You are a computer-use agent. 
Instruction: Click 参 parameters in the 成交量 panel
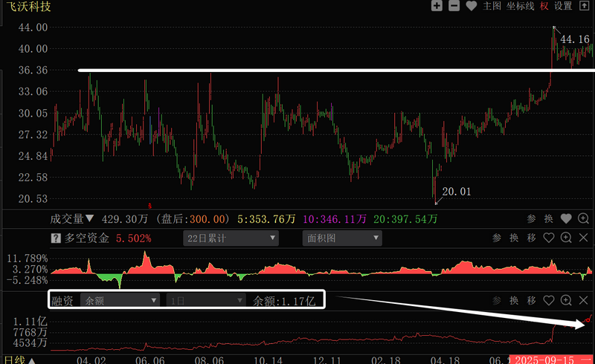pyautogui.click(x=531, y=219)
